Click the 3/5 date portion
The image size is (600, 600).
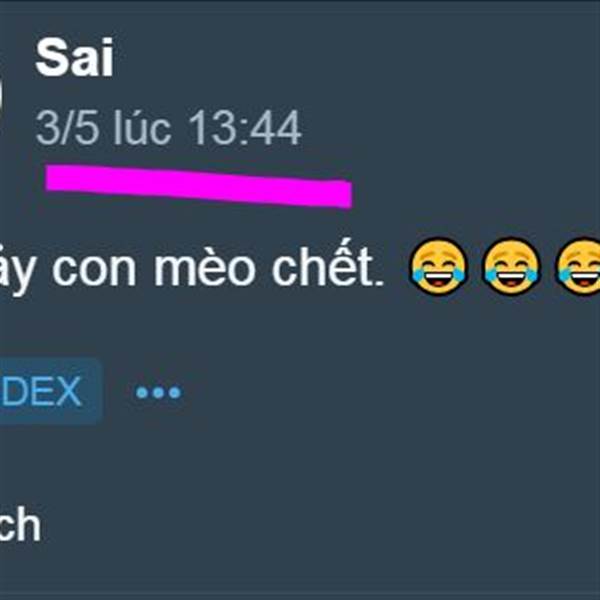67,127
